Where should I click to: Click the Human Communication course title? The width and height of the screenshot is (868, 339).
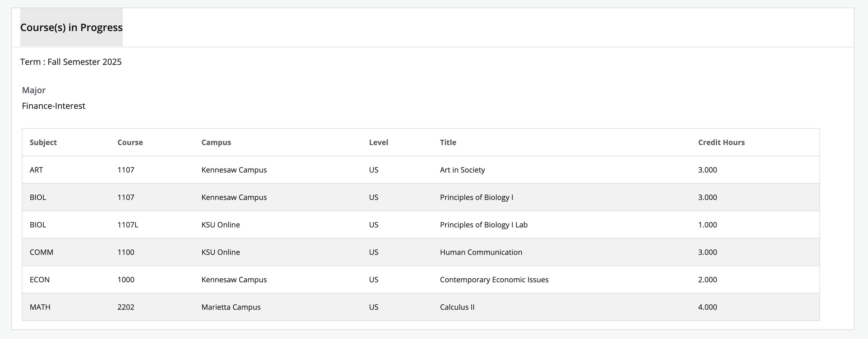pos(481,252)
